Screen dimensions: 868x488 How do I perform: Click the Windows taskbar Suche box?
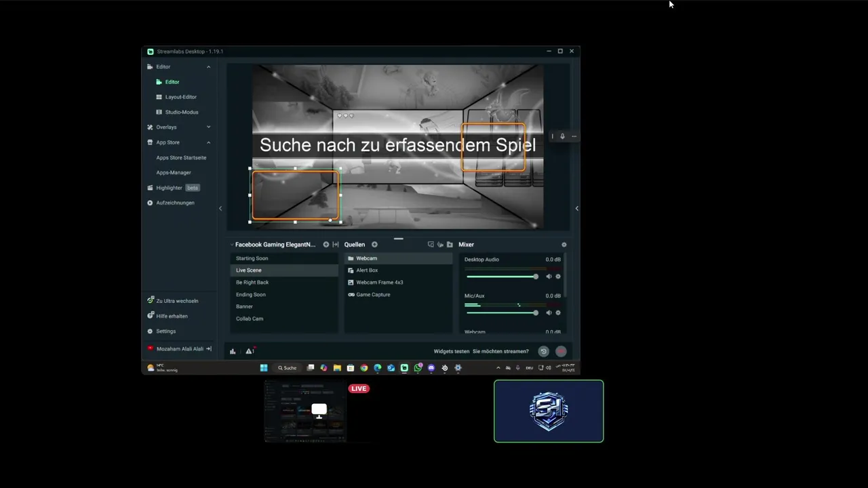pyautogui.click(x=287, y=368)
